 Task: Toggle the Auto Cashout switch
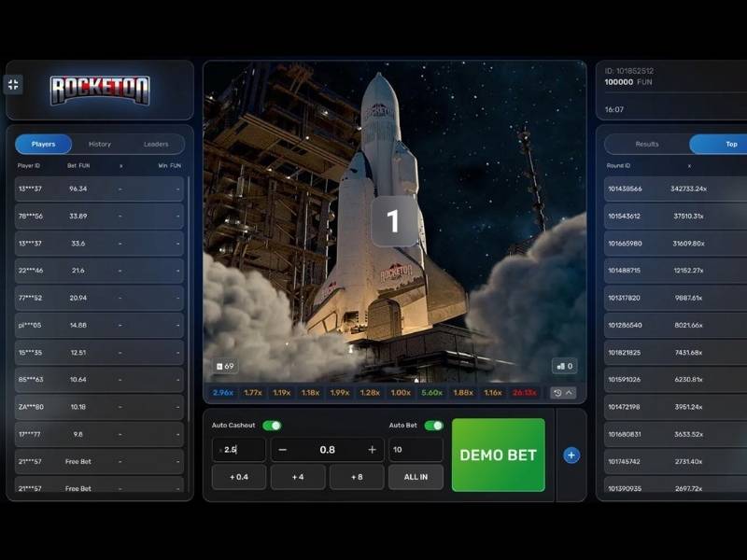pyautogui.click(x=272, y=426)
